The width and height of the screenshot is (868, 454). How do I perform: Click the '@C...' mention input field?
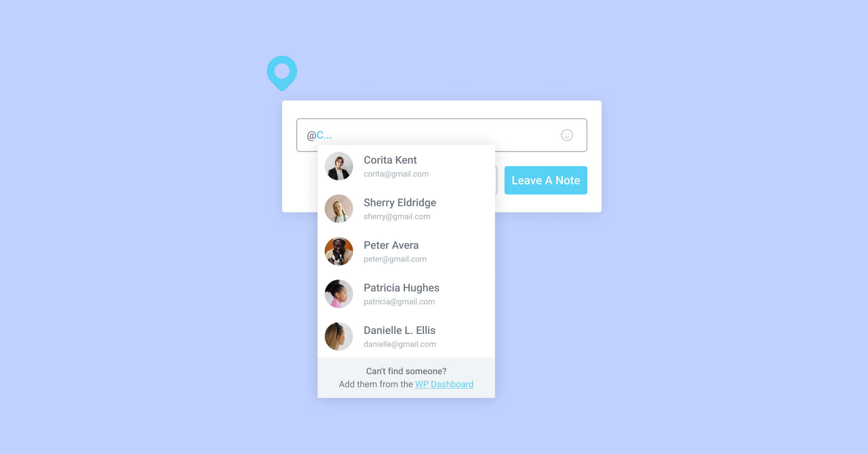tap(442, 135)
